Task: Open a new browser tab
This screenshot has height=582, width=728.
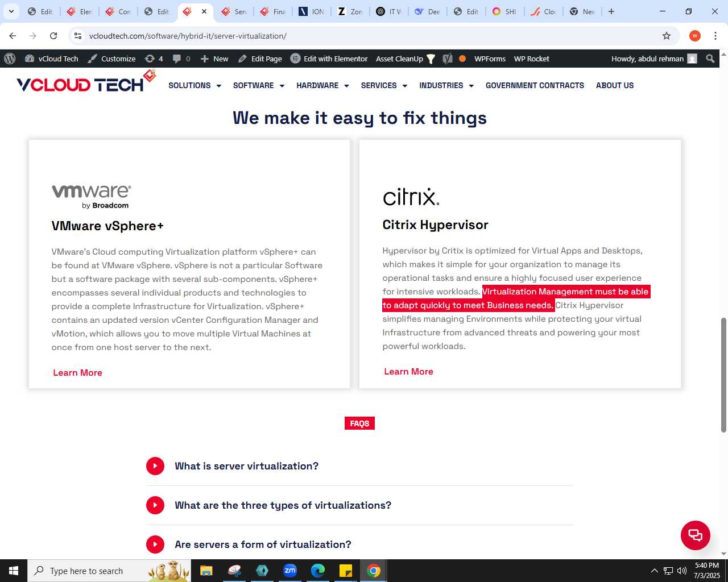Action: (x=611, y=11)
